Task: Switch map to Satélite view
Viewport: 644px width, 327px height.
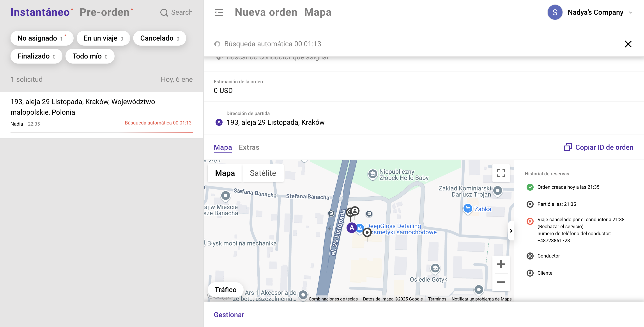Action: pyautogui.click(x=263, y=173)
